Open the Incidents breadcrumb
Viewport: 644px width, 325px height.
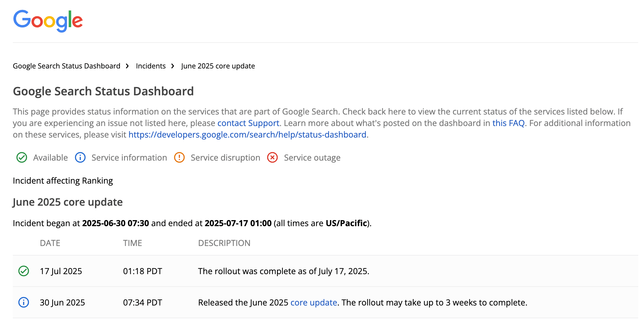point(150,66)
